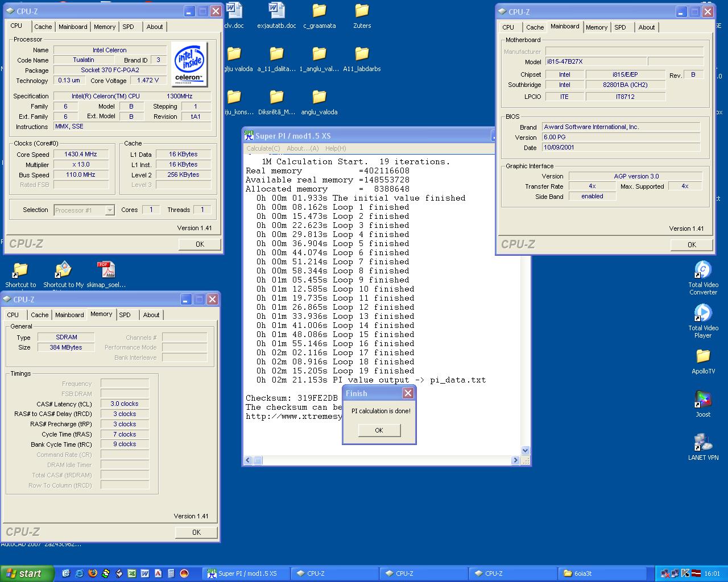Close the Finish dialog with X
This screenshot has width=728, height=582.
(408, 393)
